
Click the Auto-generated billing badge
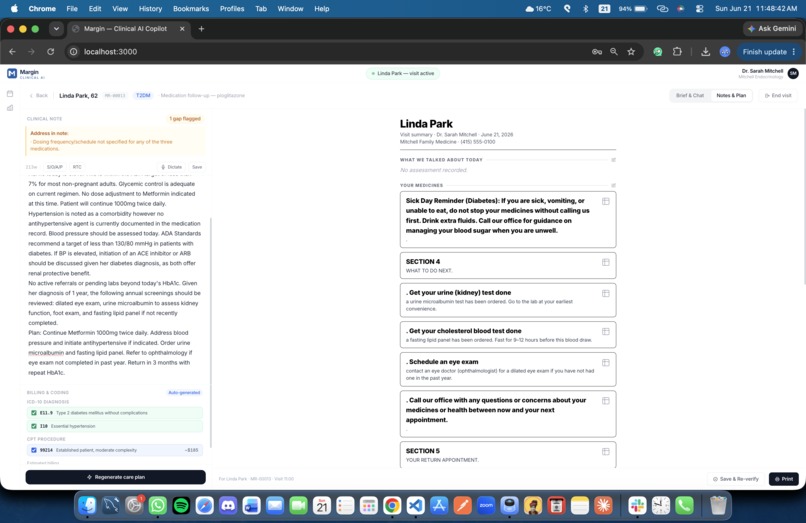pos(184,393)
